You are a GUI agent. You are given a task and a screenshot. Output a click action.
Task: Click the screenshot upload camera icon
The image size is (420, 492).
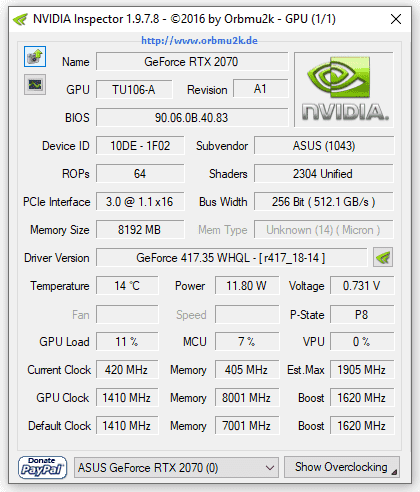click(35, 57)
